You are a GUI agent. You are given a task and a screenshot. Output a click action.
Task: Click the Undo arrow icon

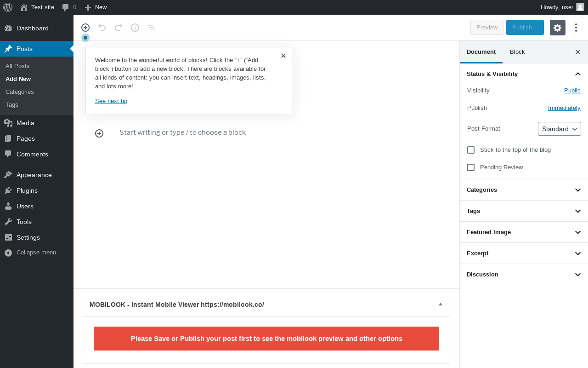102,28
